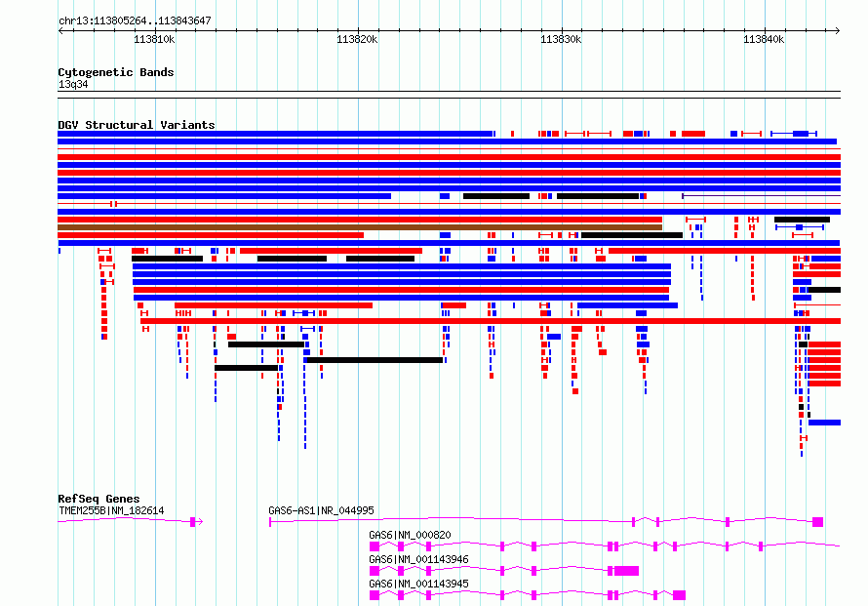
Task: Select the GAS6|NM_001143946 transcript label
Action: pyautogui.click(x=418, y=559)
